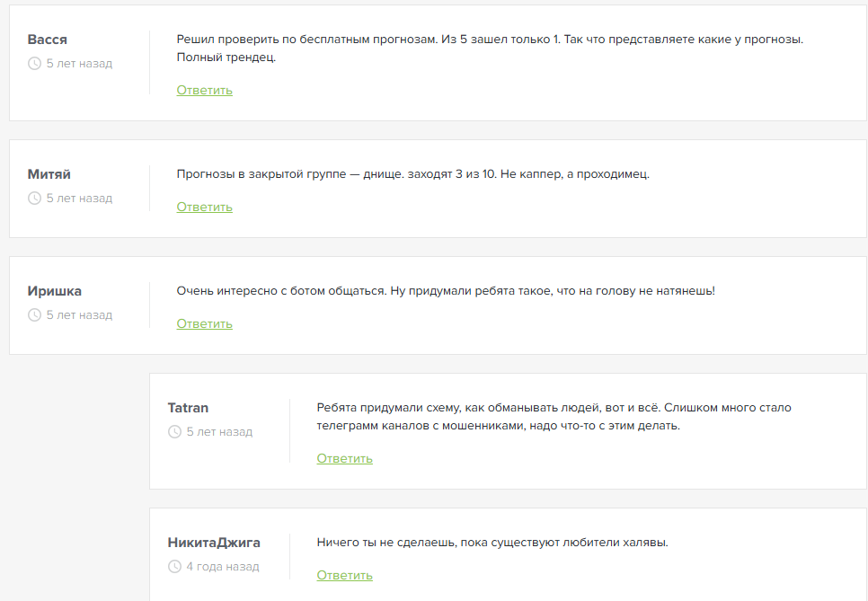Viewport: 868px width, 601px height.
Task: Select the username Tatran
Action: 188,408
